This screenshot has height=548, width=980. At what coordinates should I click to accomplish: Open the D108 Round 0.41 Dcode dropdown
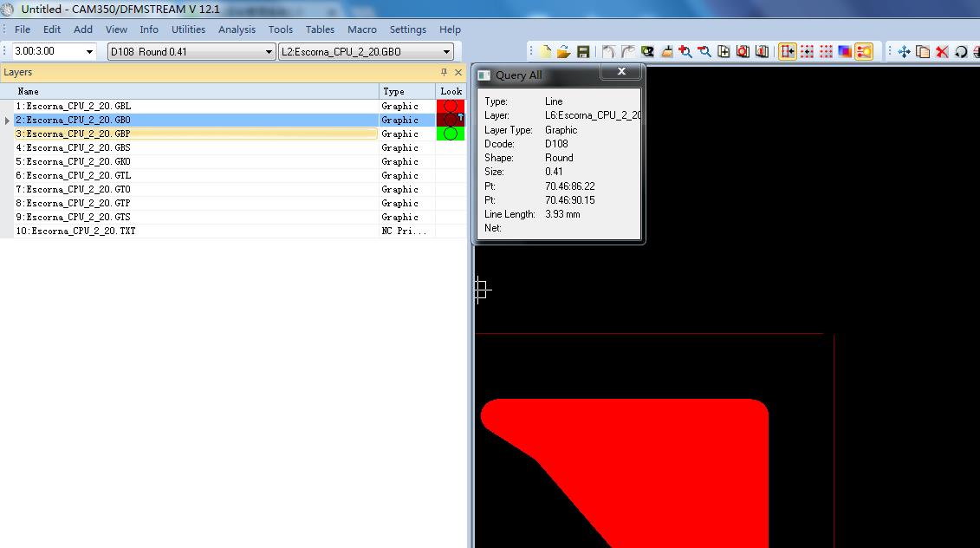pyautogui.click(x=265, y=51)
